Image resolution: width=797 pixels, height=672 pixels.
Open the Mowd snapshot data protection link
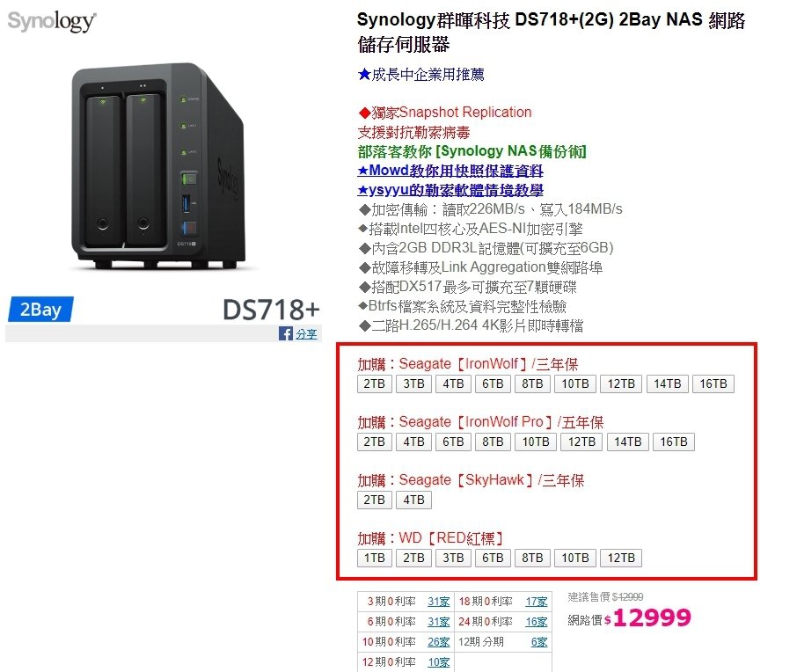click(x=450, y=171)
